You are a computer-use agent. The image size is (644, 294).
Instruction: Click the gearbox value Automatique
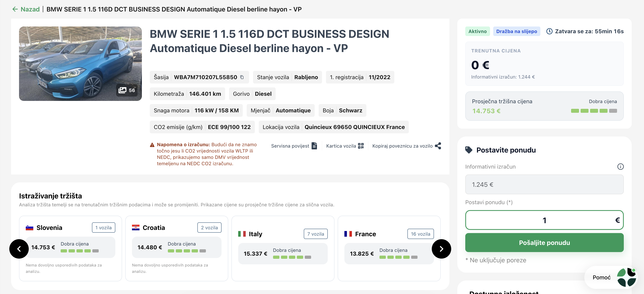pos(293,111)
